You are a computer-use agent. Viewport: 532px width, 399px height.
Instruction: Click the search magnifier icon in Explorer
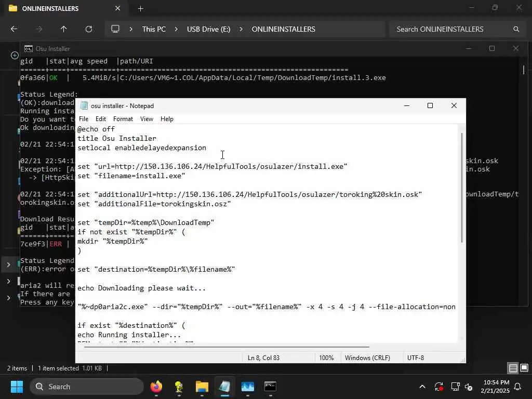coord(516,29)
